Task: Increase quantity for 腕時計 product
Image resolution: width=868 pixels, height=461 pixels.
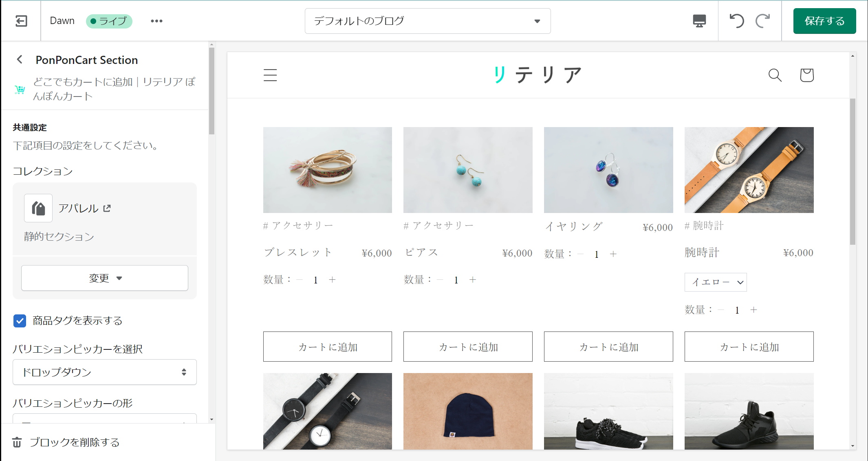Action: point(754,310)
